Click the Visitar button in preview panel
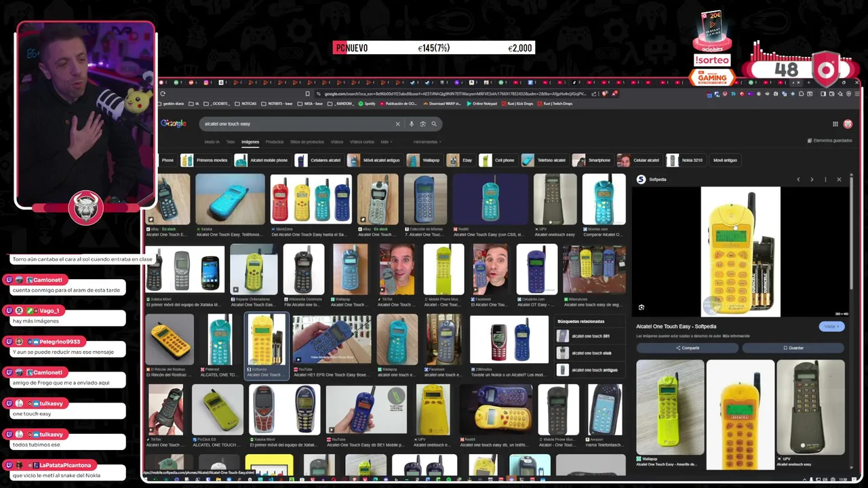This screenshot has height=488, width=868. [831, 326]
